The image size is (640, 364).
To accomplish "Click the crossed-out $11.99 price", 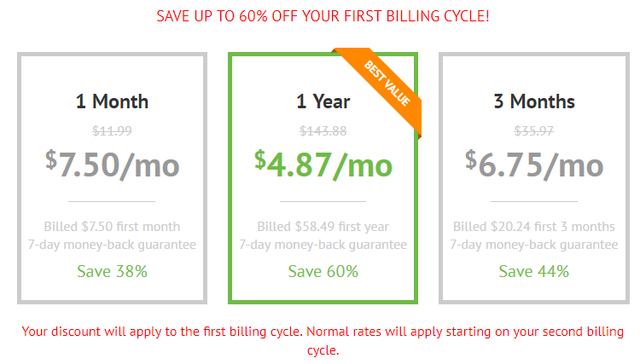I will click(113, 130).
